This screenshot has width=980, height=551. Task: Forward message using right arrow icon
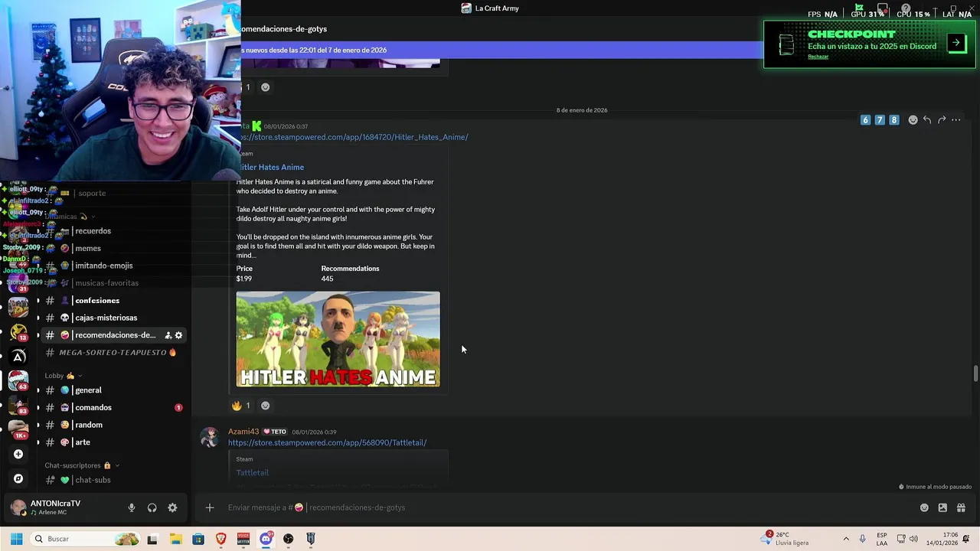[942, 120]
